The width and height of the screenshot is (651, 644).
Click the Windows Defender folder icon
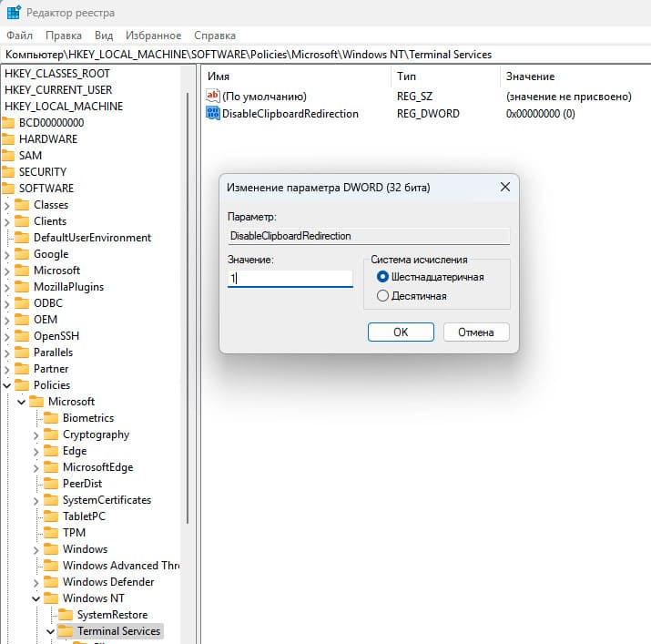pyautogui.click(x=51, y=582)
